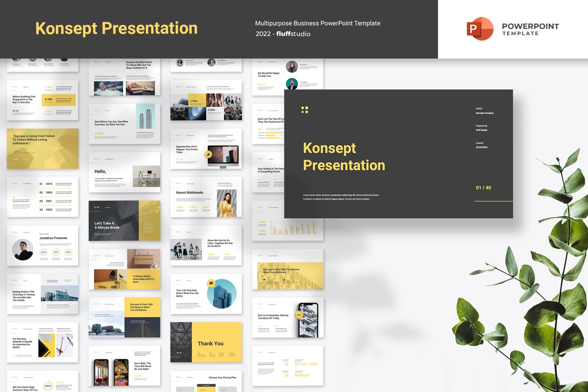The height and width of the screenshot is (392, 588).
Task: Click the 'Konsept Company' text on the cover slide
Action: 484,113
